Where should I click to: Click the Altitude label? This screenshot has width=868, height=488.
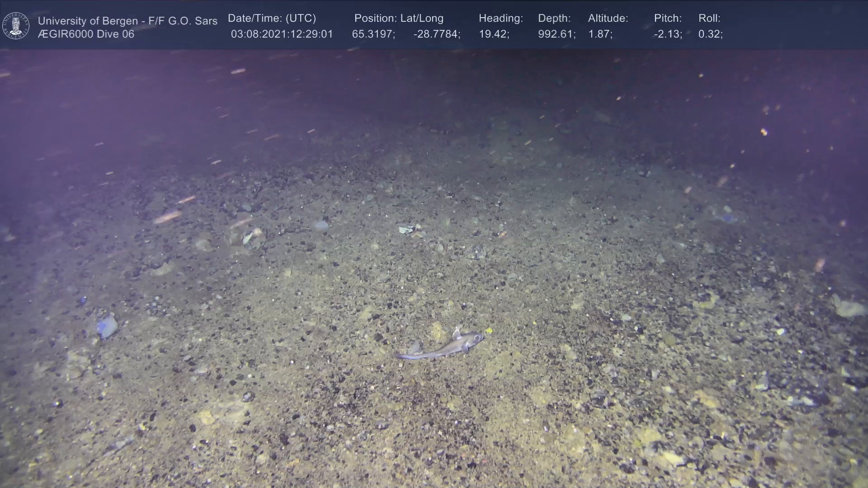click(608, 19)
